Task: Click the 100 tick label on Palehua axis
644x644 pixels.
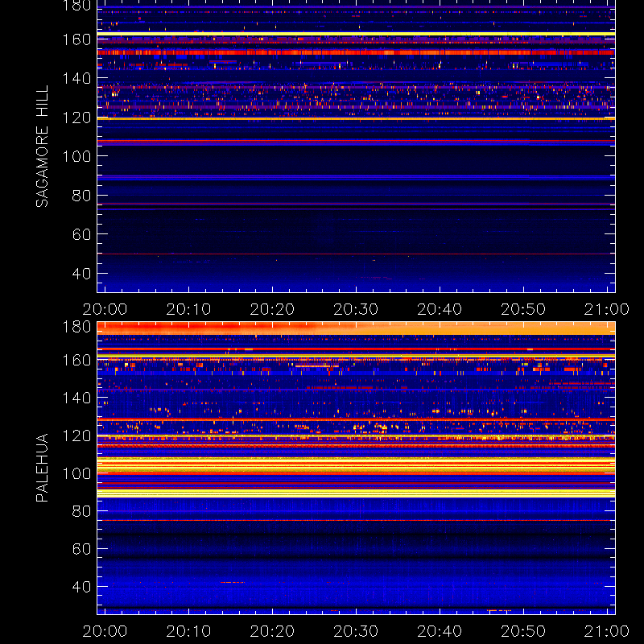Action: [76, 473]
